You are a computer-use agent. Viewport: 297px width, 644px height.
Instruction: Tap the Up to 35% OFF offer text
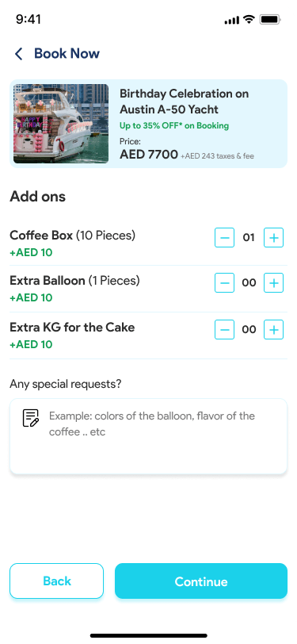[x=174, y=125]
